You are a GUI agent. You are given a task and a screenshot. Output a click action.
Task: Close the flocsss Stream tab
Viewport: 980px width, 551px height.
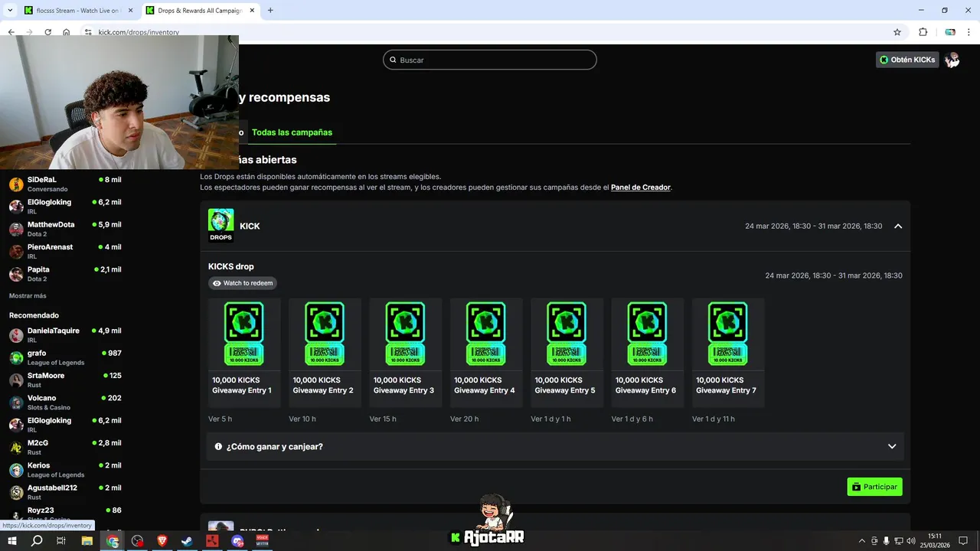pos(129,11)
